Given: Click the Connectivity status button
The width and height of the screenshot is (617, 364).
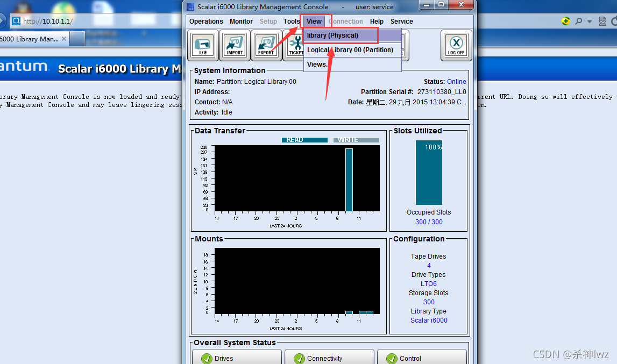Looking at the screenshot, I should coord(329,358).
